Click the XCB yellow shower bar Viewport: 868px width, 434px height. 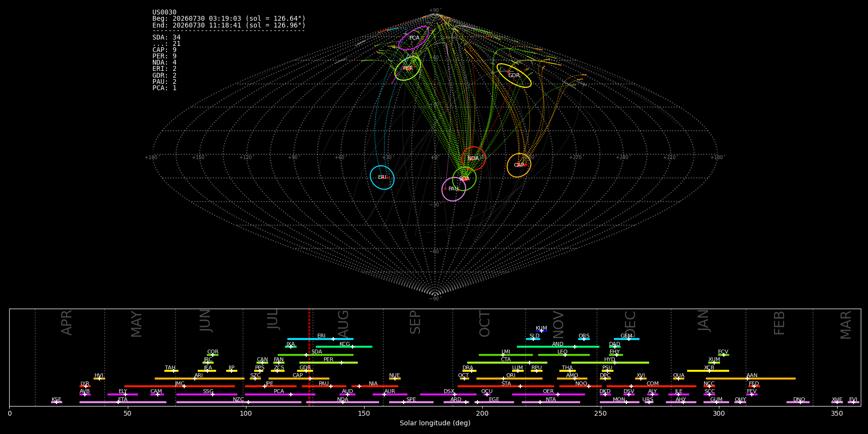point(708,370)
